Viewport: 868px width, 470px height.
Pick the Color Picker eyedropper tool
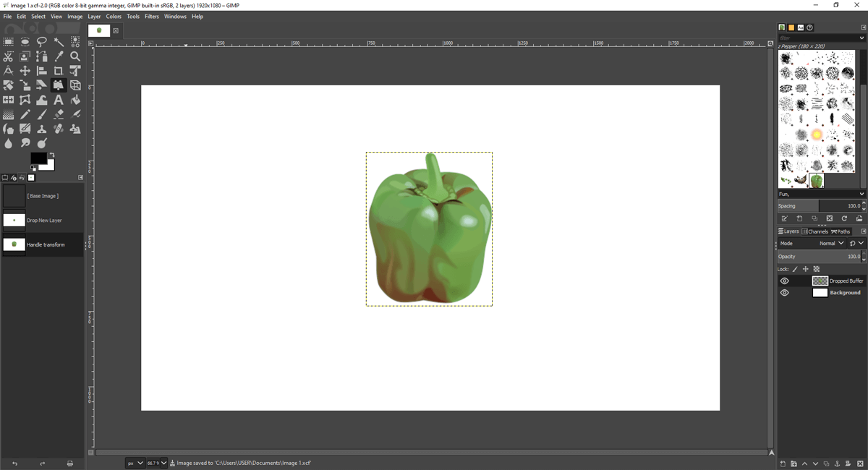point(59,56)
